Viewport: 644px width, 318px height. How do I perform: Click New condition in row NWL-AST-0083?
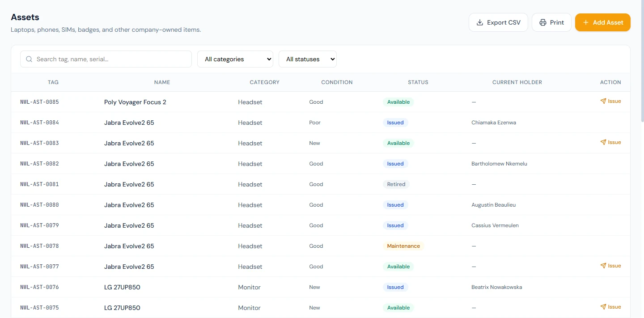point(314,143)
